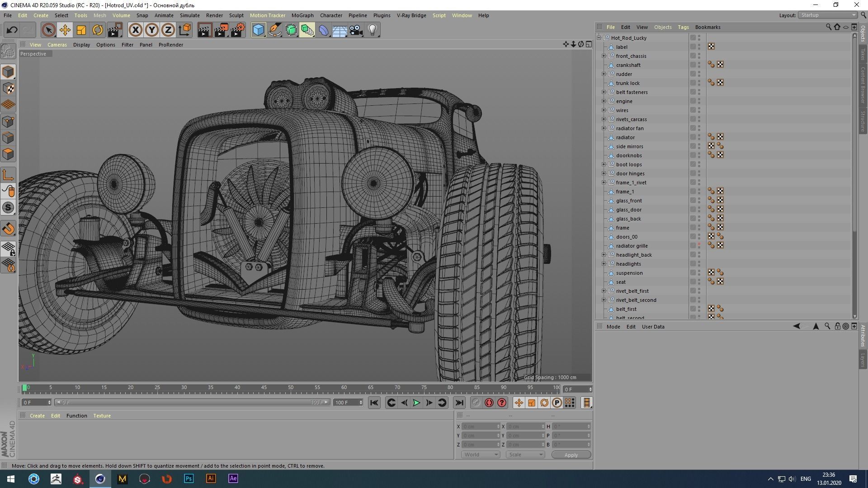This screenshot has height=488, width=868.
Task: Open material manager Texture menu
Action: (102, 416)
